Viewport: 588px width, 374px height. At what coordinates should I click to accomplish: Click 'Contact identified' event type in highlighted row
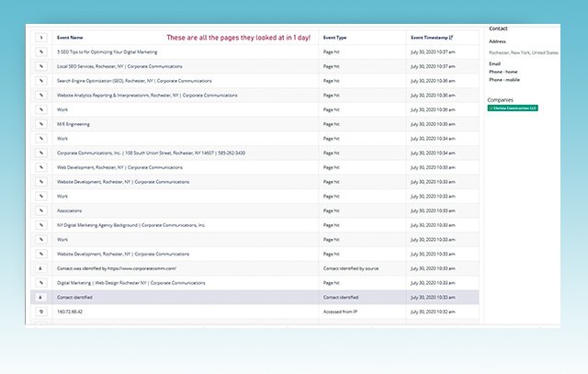[341, 298]
